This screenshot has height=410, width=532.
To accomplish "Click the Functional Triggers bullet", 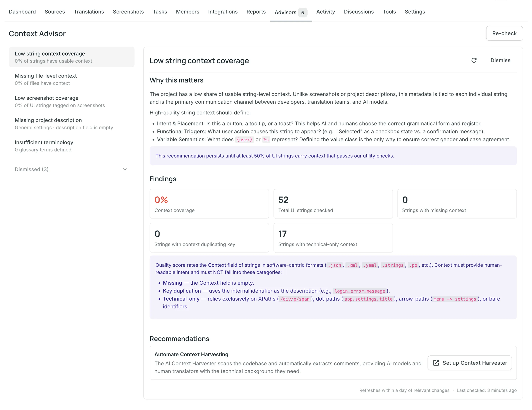I will click(321, 132).
